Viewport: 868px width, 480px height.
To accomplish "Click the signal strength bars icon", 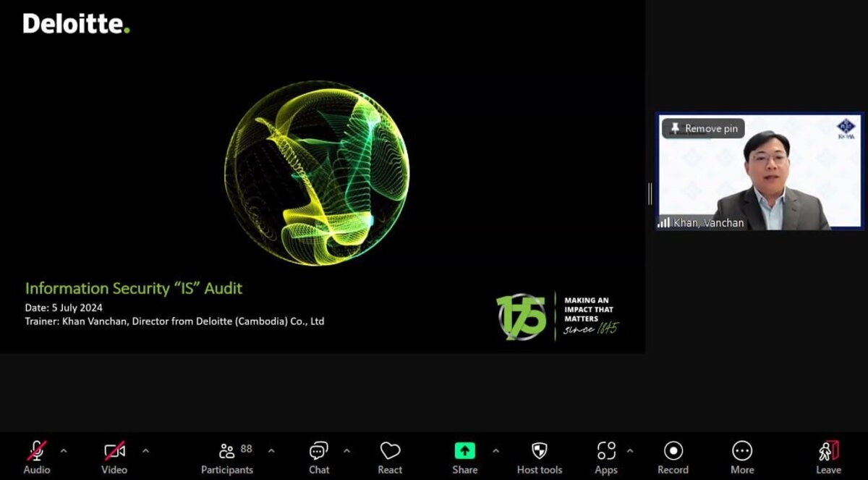I will click(663, 223).
